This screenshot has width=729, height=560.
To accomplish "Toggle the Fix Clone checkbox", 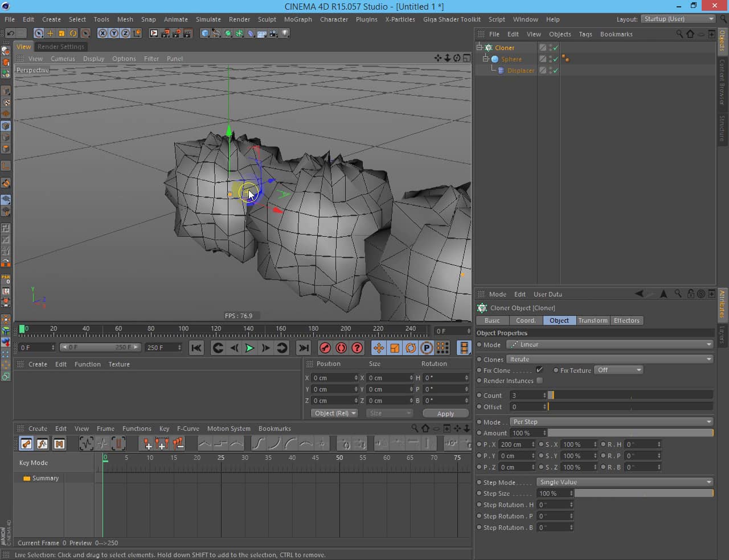I will 539,370.
